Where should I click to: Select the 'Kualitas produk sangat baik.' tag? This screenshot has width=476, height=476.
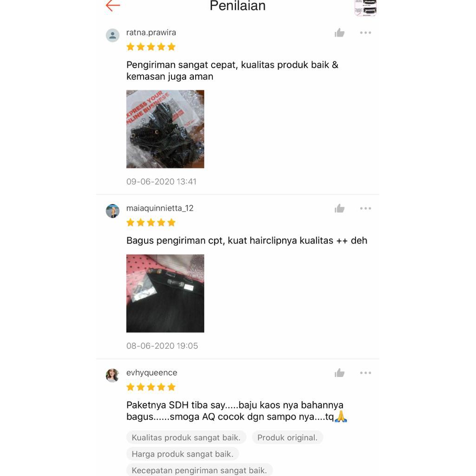pos(186,437)
